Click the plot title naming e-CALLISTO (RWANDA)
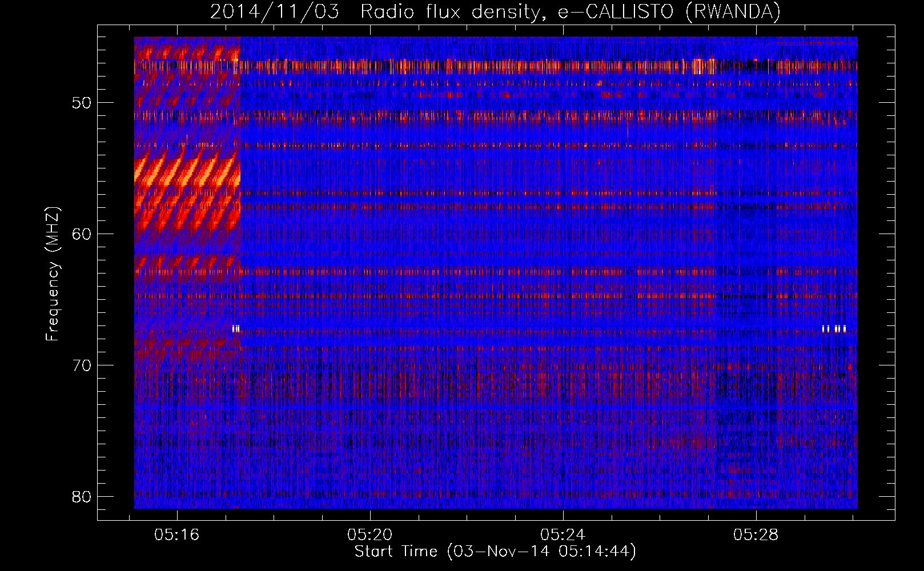The height and width of the screenshot is (571, 924). (495, 12)
